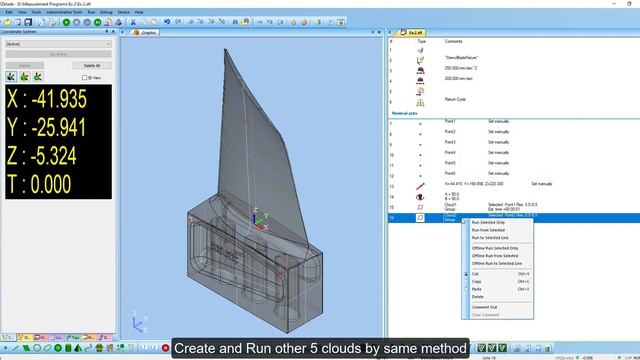This screenshot has width=640, height=360.
Task: Select Paste in the context menu
Action: pos(497,289)
